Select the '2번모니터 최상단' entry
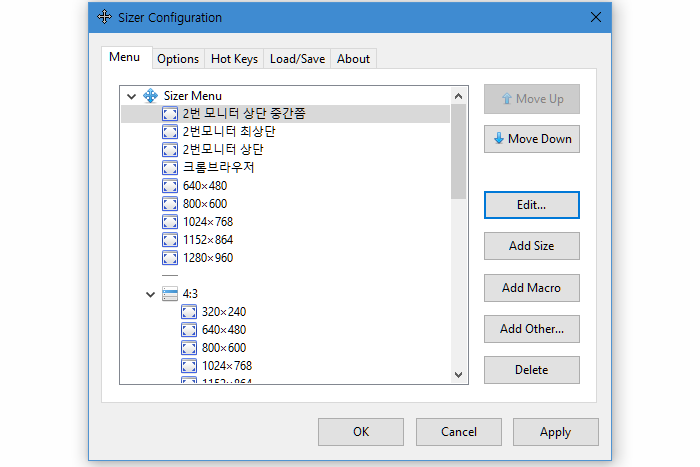 (229, 132)
